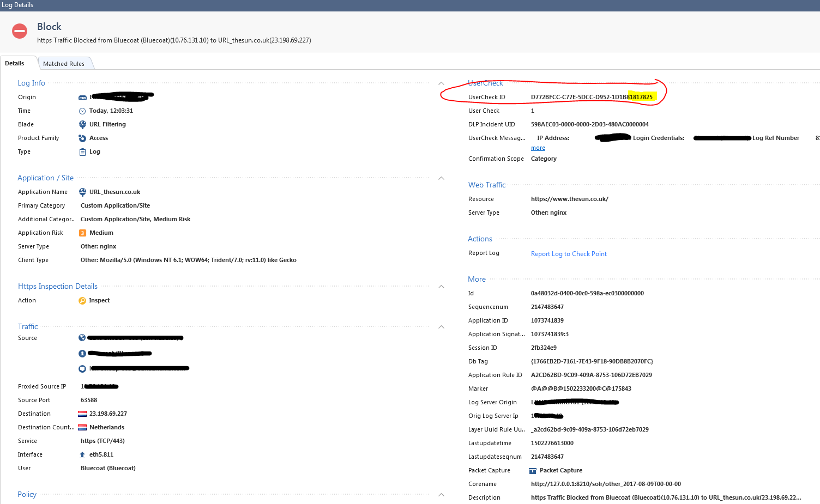
Task: Click the Session ID value 2fb324e9
Action: pyautogui.click(x=544, y=348)
